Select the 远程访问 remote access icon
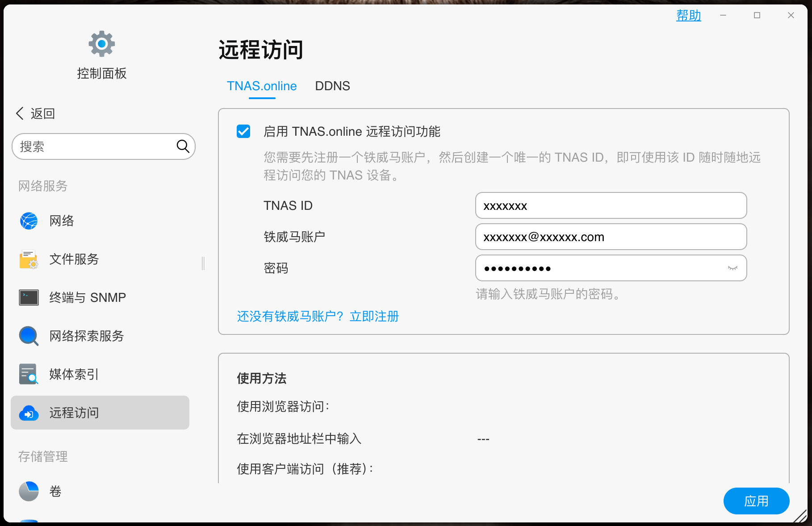 point(28,413)
